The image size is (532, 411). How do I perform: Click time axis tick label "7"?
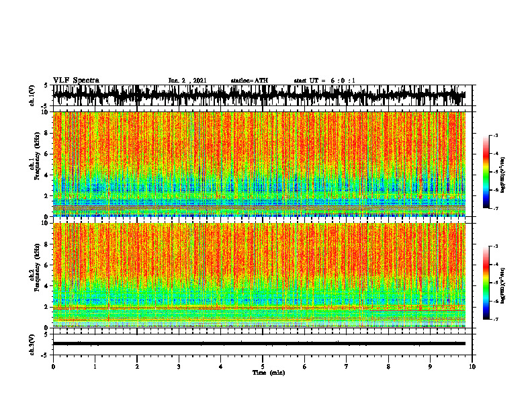(x=347, y=367)
